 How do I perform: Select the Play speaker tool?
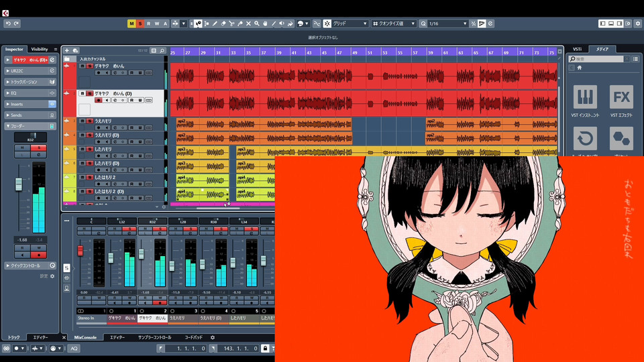click(x=282, y=24)
